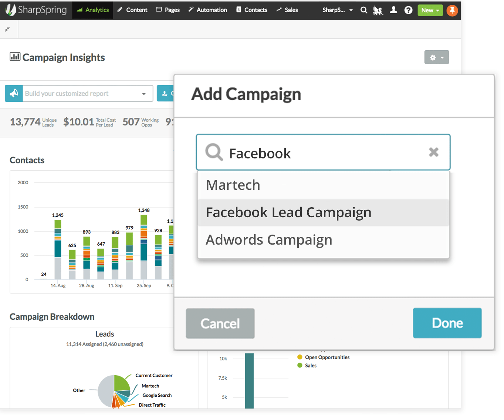Image resolution: width=504 pixels, height=420 pixels.
Task: Expand the SharpS... account dropdown
Action: (337, 10)
